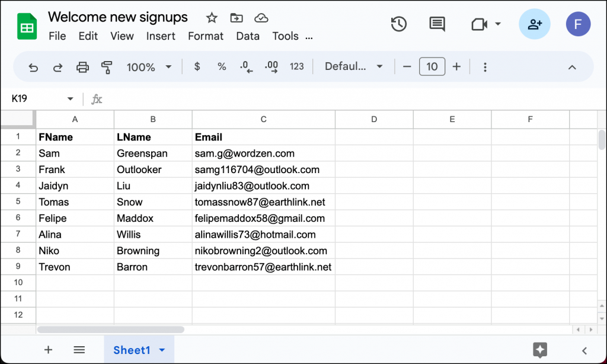607x364 pixels.
Task: Apply currency format to cells
Action: pos(197,66)
